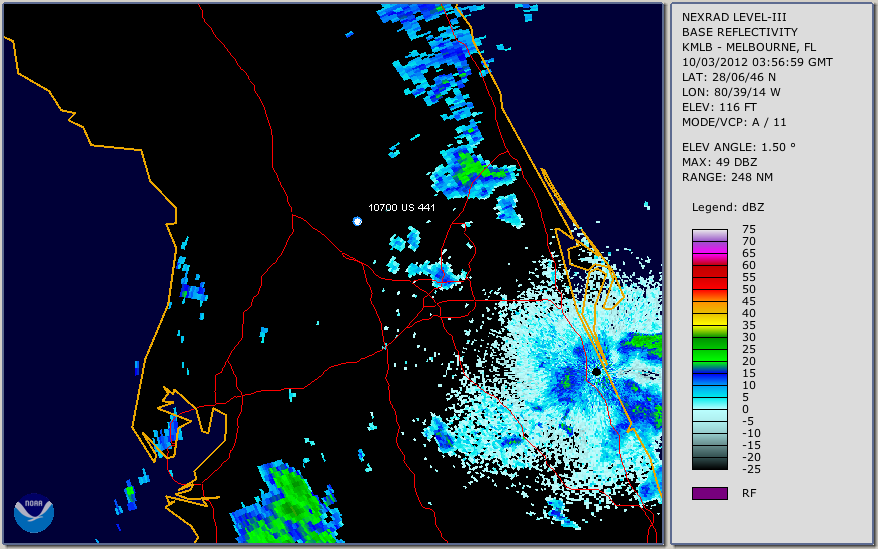Click the MAX: 49 DBZ text
The height and width of the screenshot is (549, 878).
pos(719,162)
